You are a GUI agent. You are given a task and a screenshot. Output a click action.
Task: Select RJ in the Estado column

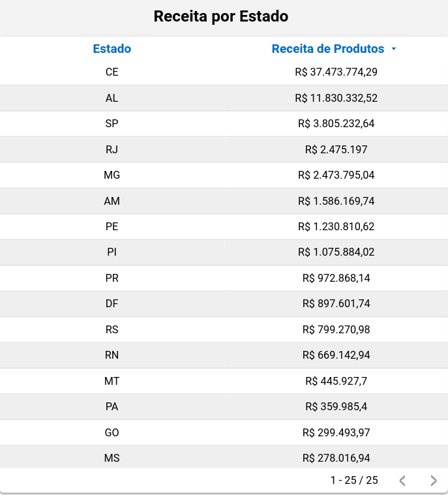tap(112, 149)
